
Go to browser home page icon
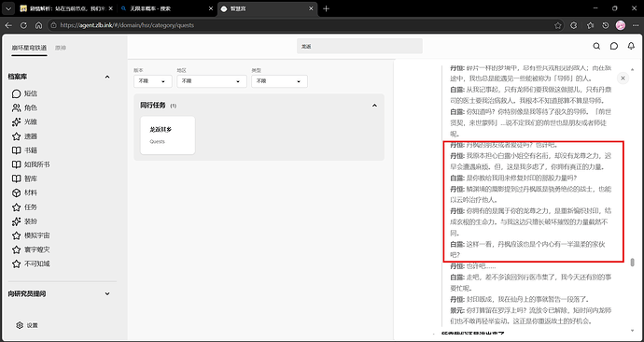(x=38, y=25)
